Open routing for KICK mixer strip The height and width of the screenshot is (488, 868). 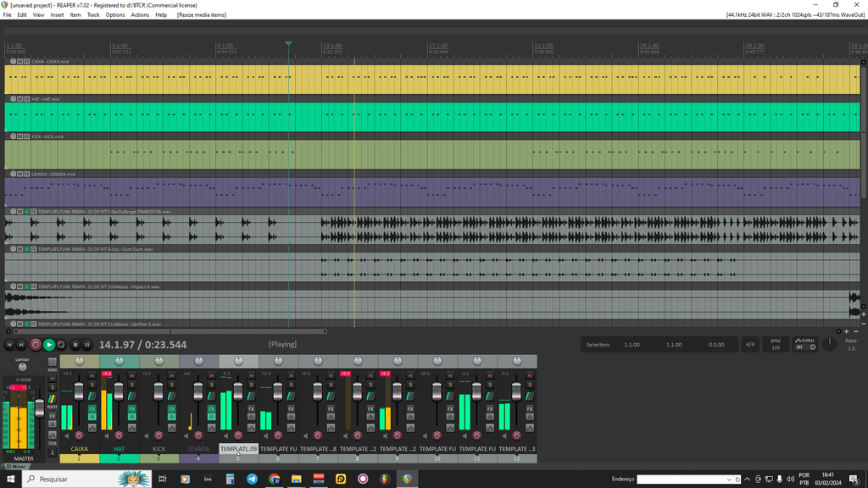coord(171,396)
